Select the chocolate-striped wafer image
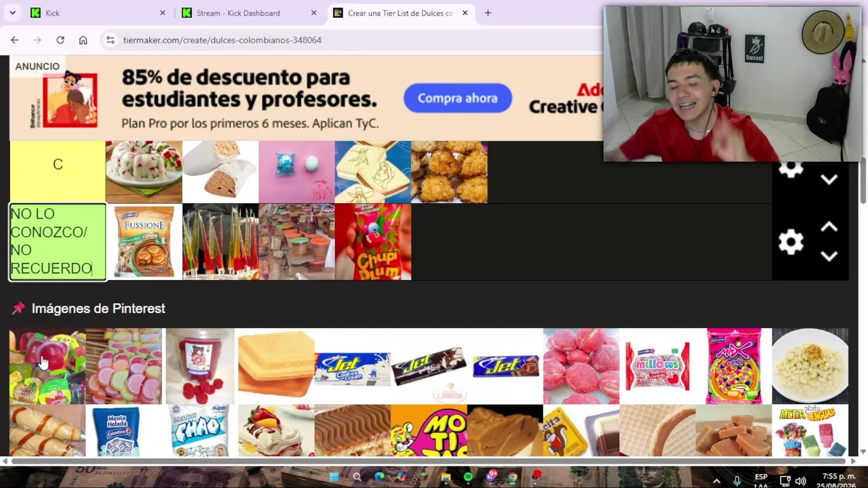 [x=352, y=430]
